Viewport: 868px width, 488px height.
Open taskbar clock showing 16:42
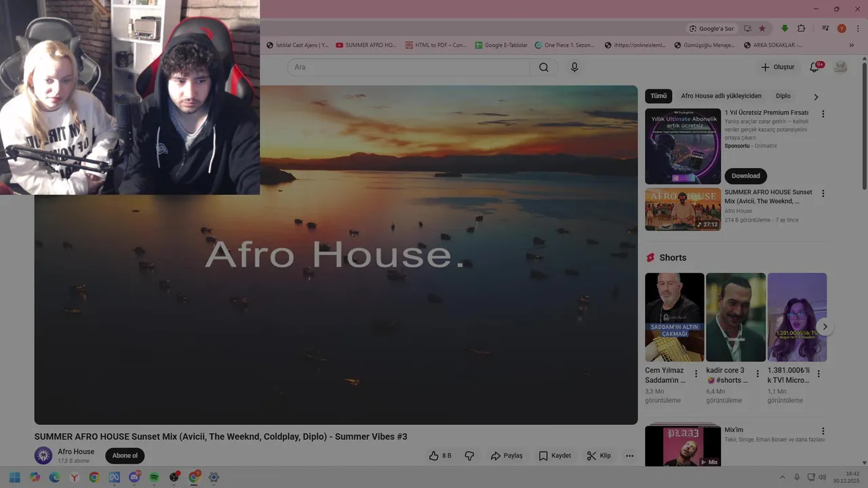click(846, 477)
